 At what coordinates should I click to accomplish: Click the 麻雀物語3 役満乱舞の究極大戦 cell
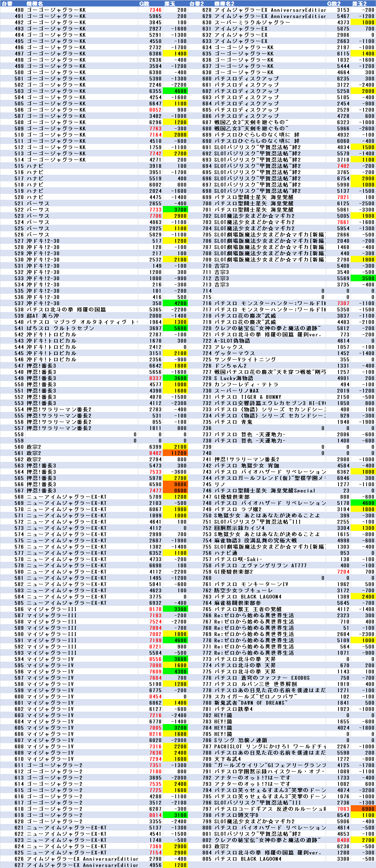(x=269, y=540)
